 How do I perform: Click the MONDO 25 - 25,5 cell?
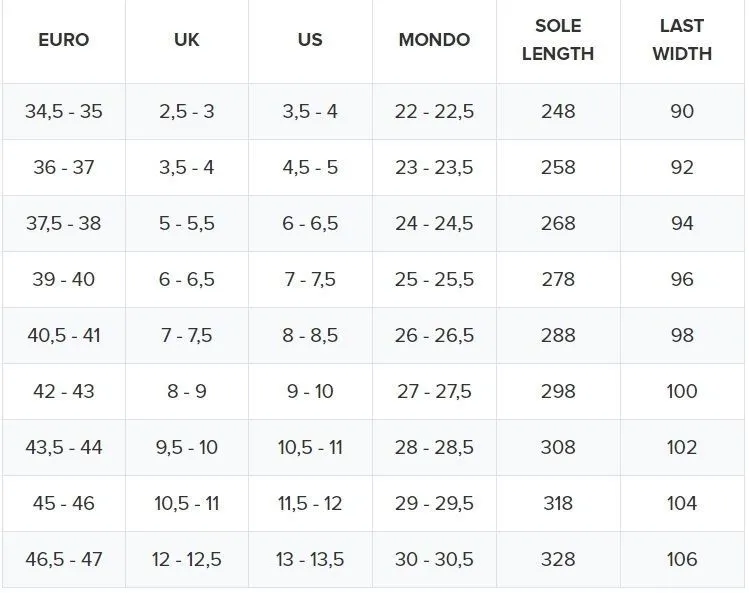(434, 279)
